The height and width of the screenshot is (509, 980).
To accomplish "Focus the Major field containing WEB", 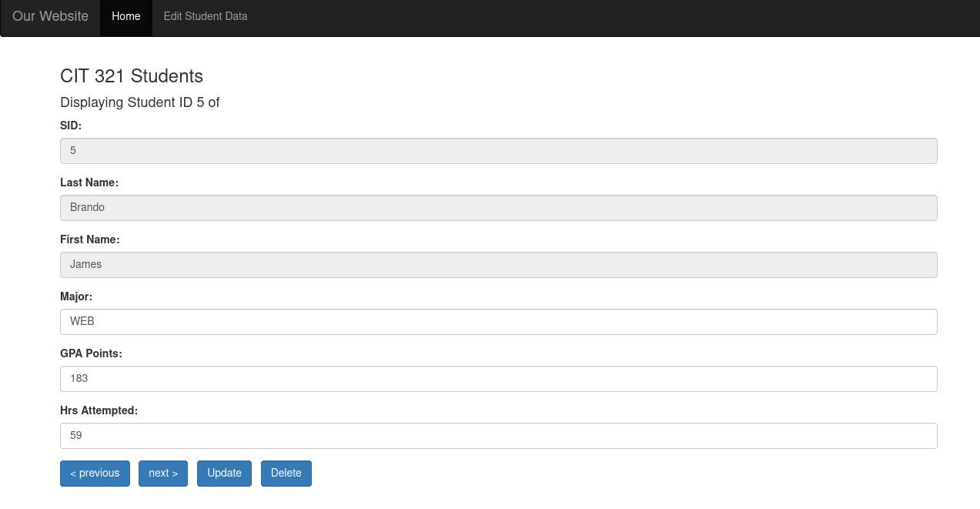I will tap(499, 322).
